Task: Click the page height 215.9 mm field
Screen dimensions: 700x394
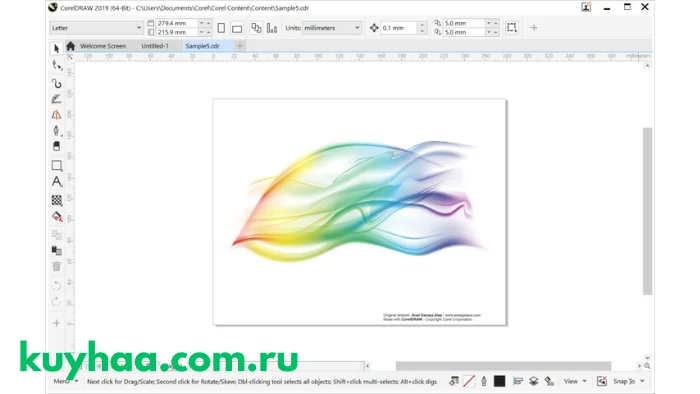Action: tap(177, 32)
